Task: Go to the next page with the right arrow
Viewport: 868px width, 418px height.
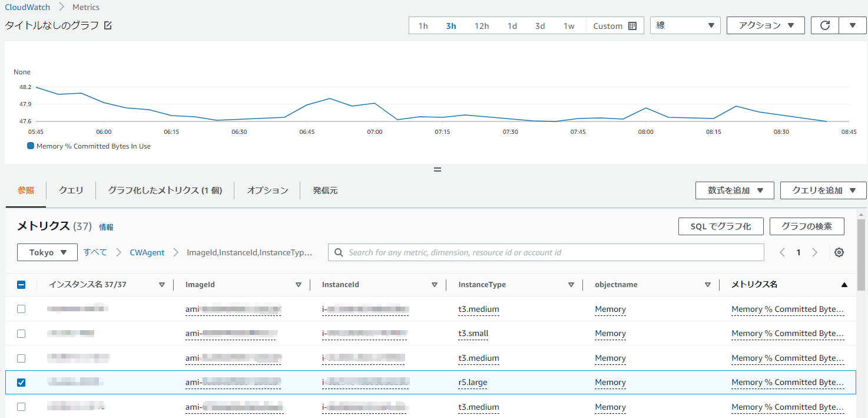Action: tap(815, 252)
